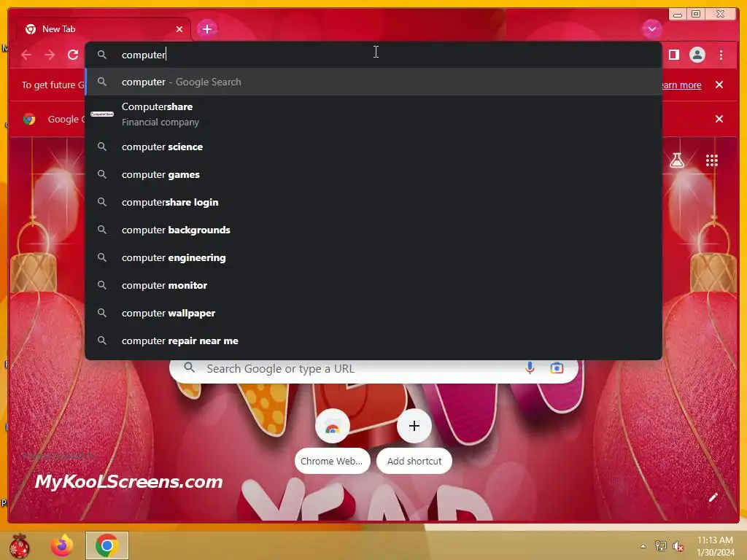
Task: Launch Firefox from the taskbar
Action: 63,545
